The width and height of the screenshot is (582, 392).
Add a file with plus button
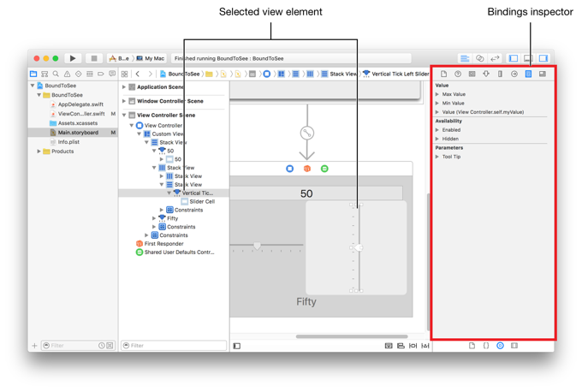34,346
